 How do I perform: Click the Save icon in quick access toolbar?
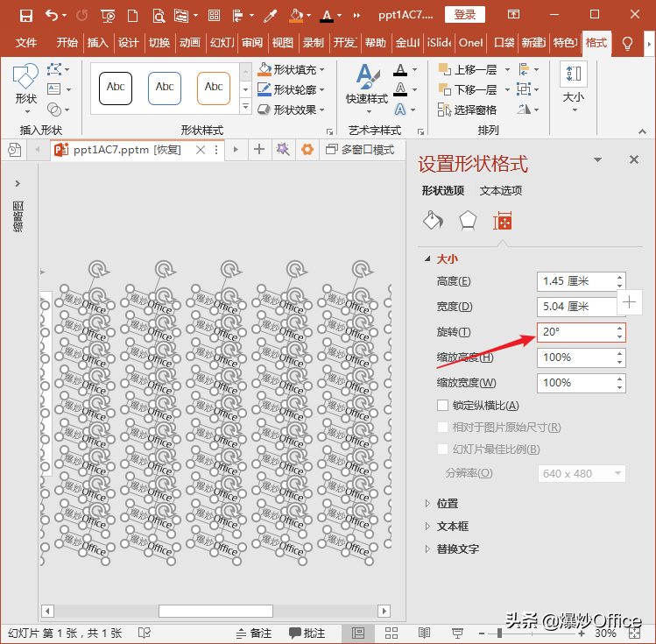[x=26, y=16]
